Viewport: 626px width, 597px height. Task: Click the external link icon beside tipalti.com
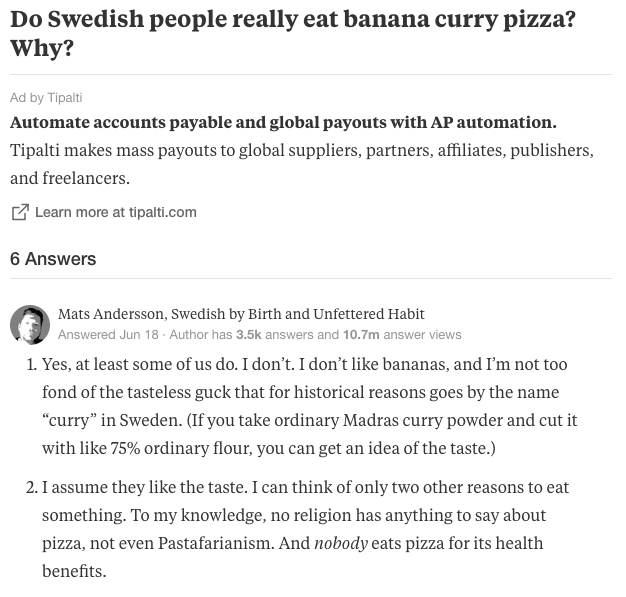(x=20, y=212)
